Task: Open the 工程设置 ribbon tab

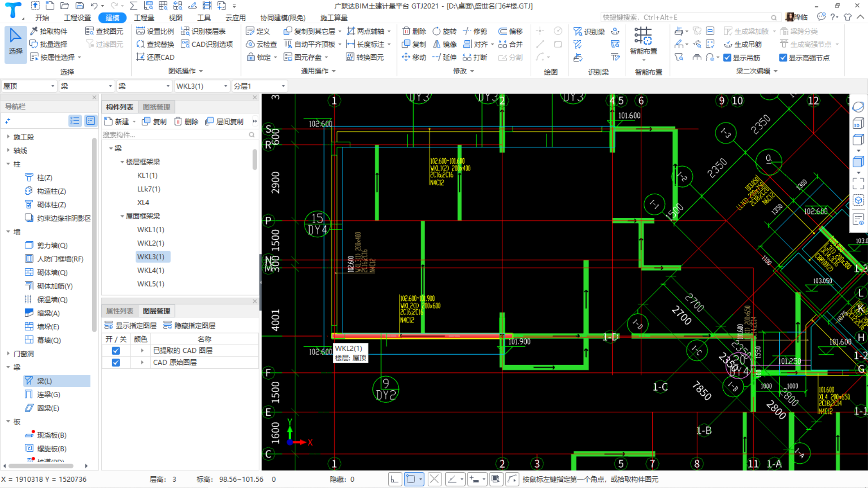Action: click(77, 18)
